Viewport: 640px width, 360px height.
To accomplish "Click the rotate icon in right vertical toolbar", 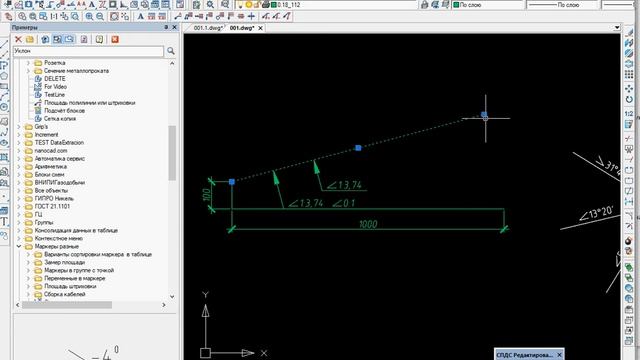I will pyautogui.click(x=629, y=99).
